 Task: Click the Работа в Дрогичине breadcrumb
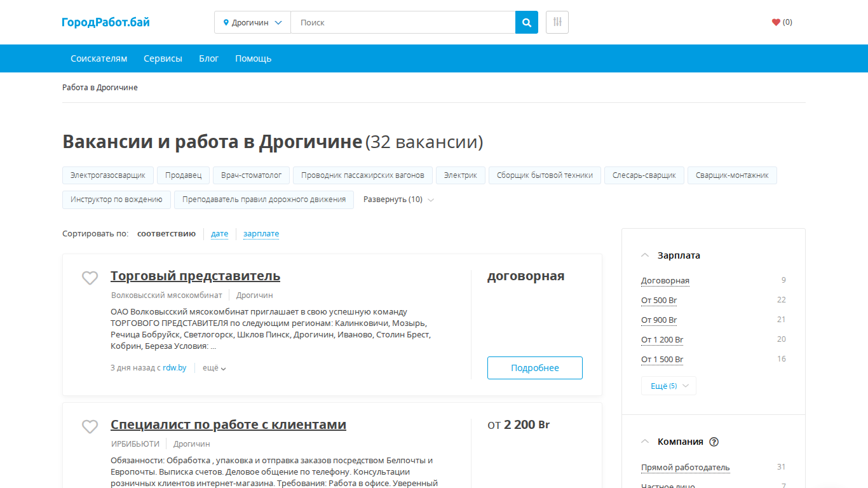tap(100, 88)
